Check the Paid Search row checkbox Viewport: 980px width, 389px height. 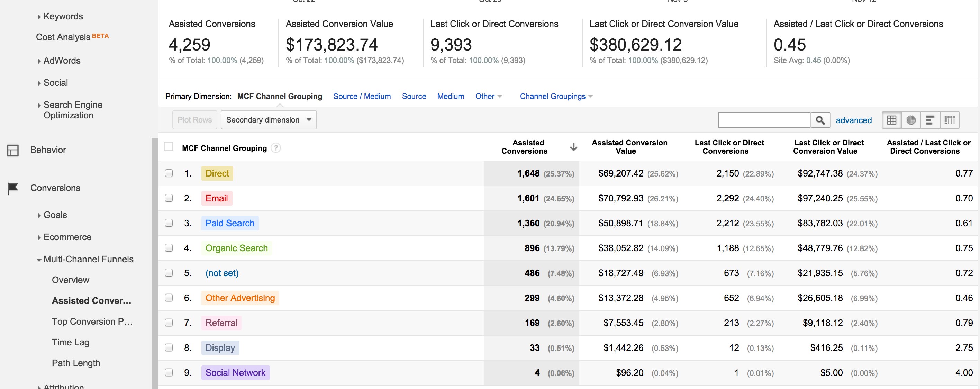169,223
